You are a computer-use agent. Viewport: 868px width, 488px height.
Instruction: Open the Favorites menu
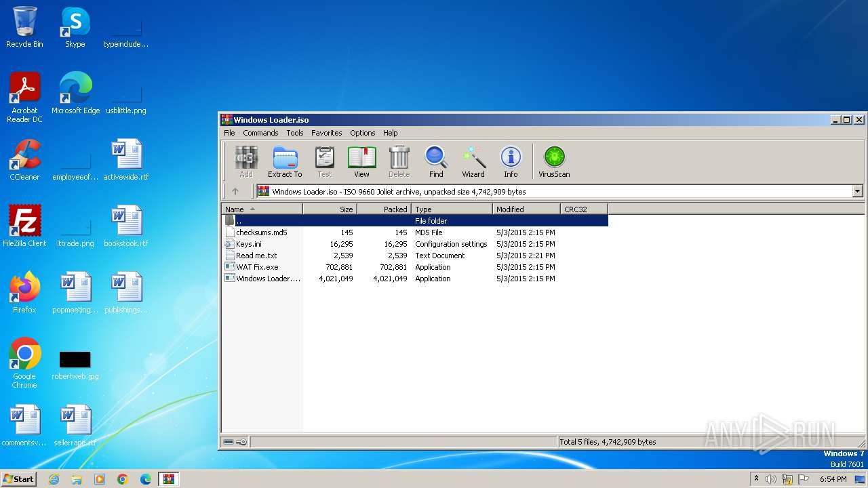pos(326,133)
